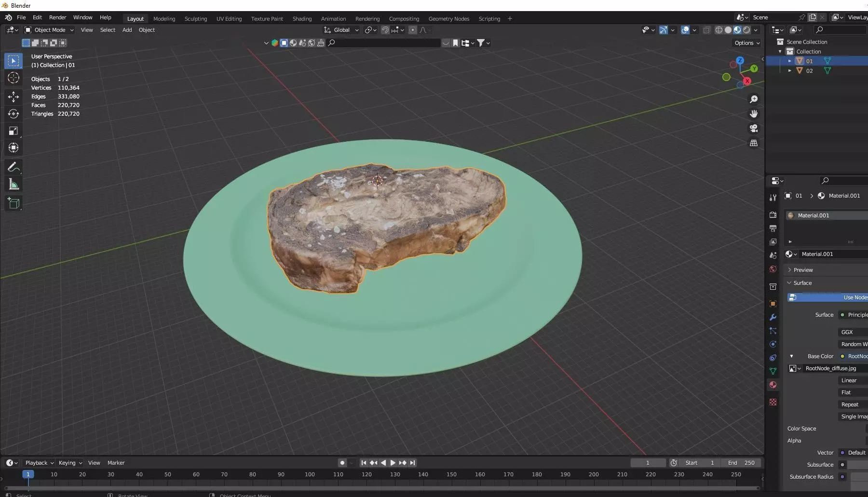Open the Edit menu
The height and width of the screenshot is (497, 868).
coord(37,17)
